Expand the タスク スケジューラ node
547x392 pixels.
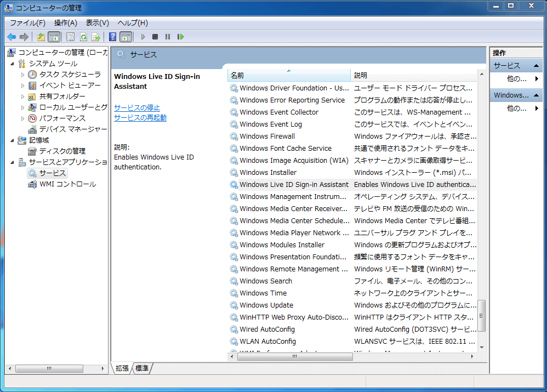click(x=22, y=75)
